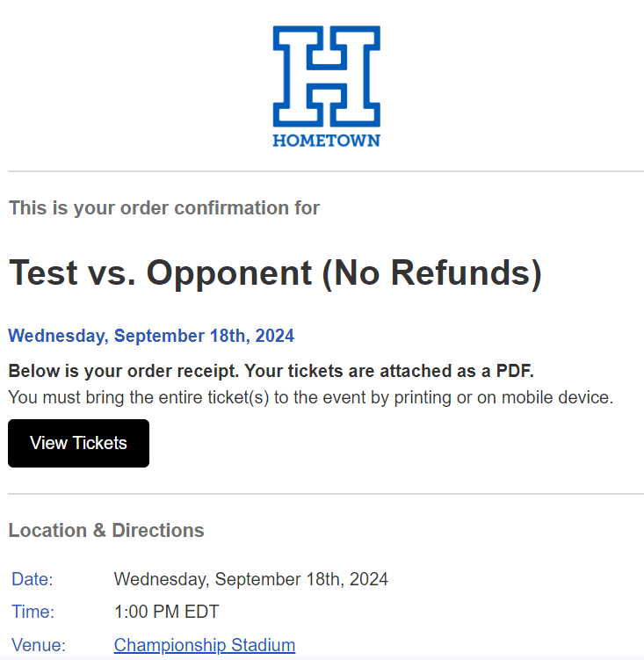Click the HOMETOWN wordmark under the logo
This screenshot has height=660, width=644.
pos(326,141)
